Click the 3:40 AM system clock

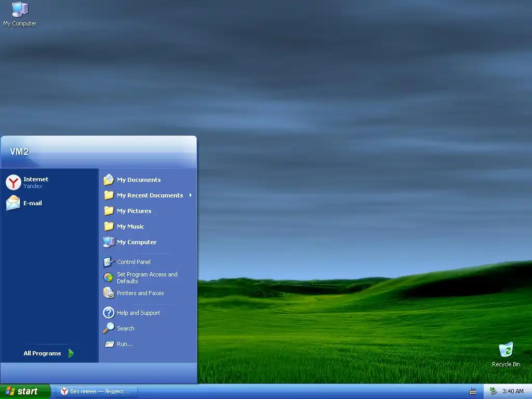pyautogui.click(x=513, y=391)
